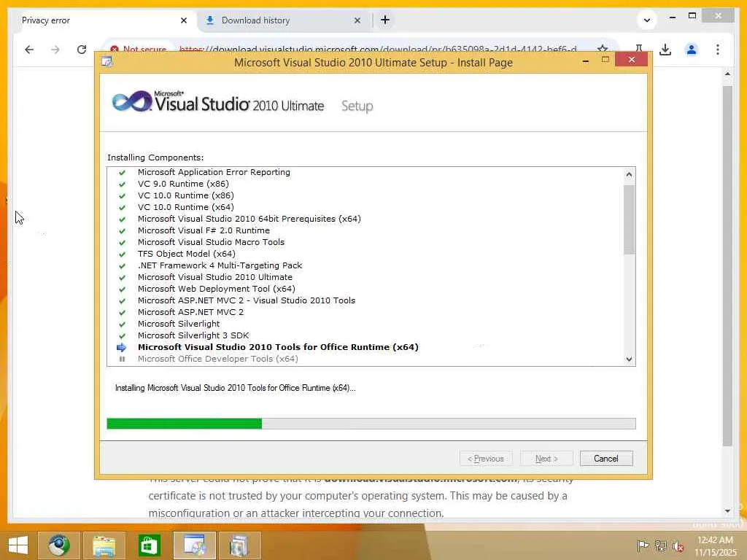The width and height of the screenshot is (747, 560).
Task: Minimize the Visual Studio setup window
Action: click(x=586, y=61)
